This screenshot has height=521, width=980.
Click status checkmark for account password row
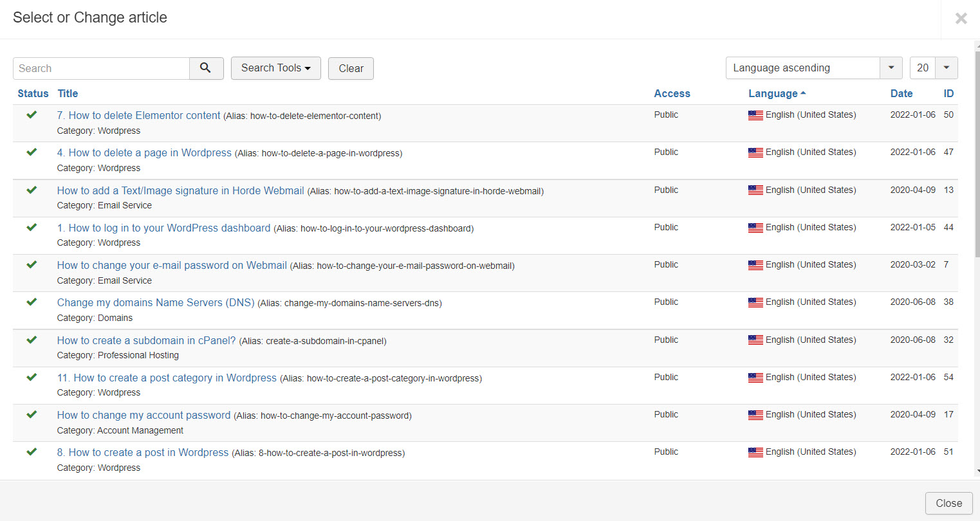(x=32, y=414)
